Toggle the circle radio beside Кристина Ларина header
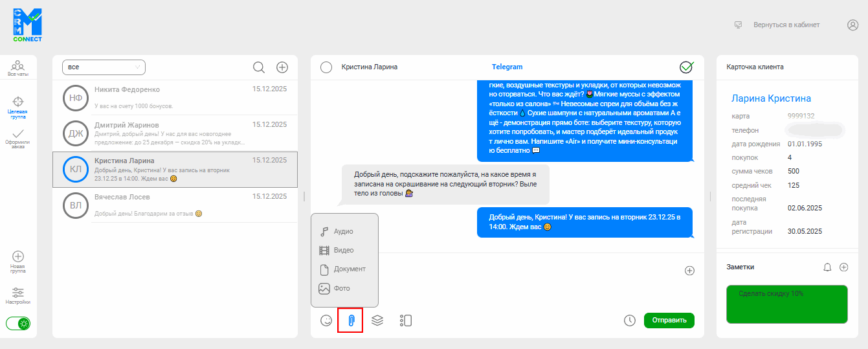This screenshot has width=868, height=349. point(326,67)
